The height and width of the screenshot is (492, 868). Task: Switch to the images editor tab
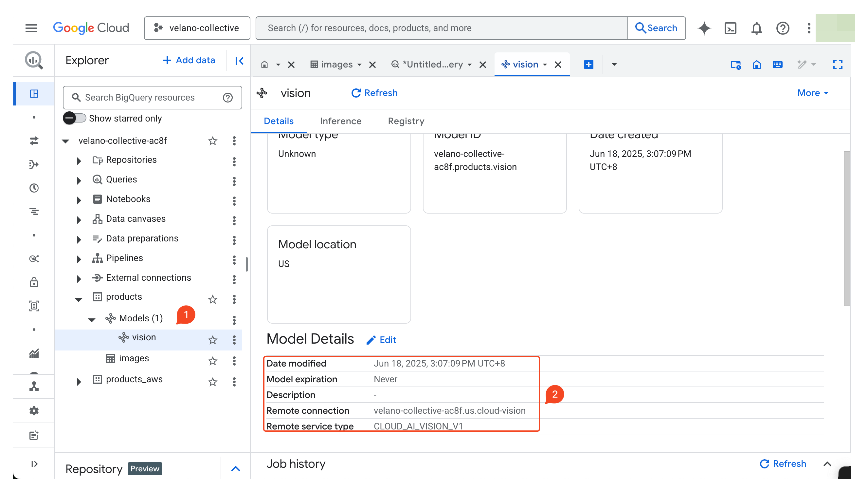(332, 65)
